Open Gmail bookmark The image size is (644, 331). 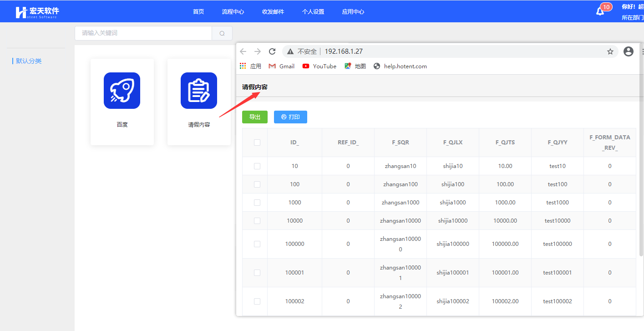tap(282, 66)
